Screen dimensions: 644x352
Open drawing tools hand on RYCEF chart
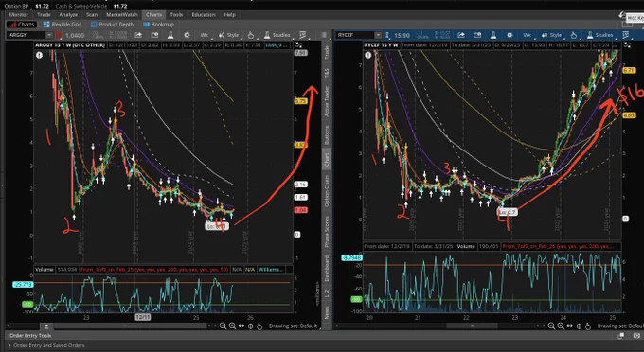point(574,35)
